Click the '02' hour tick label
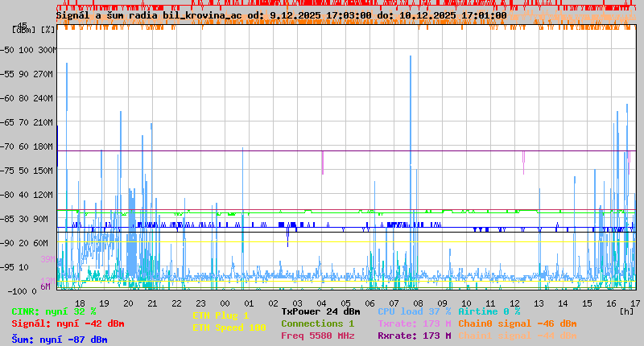Image resolution: width=644 pixels, height=346 pixels. (x=273, y=303)
